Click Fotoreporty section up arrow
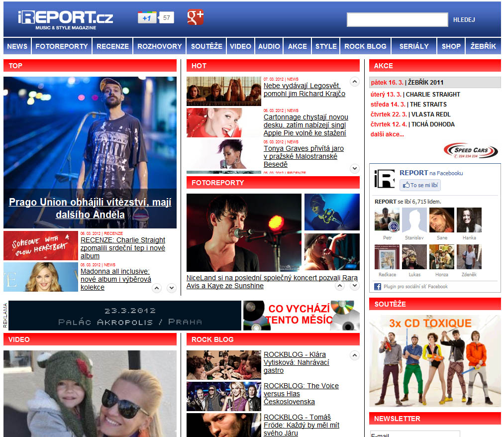This screenshot has height=437, width=504. [x=340, y=286]
